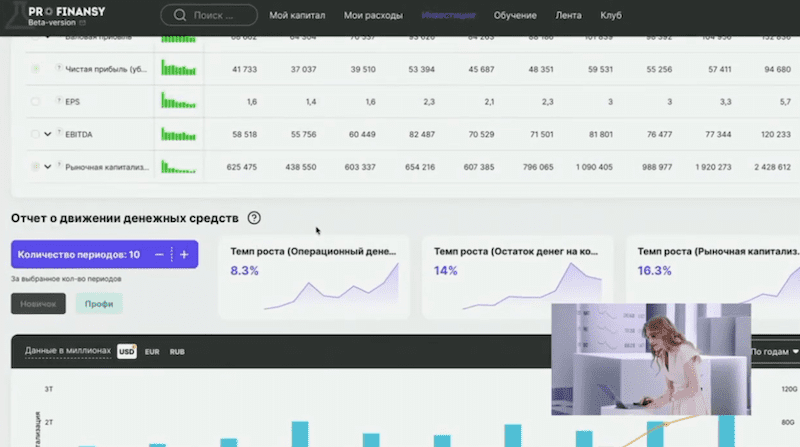This screenshot has height=447, width=800.
Task: Click market cap value 1 090 405
Action: click(594, 167)
